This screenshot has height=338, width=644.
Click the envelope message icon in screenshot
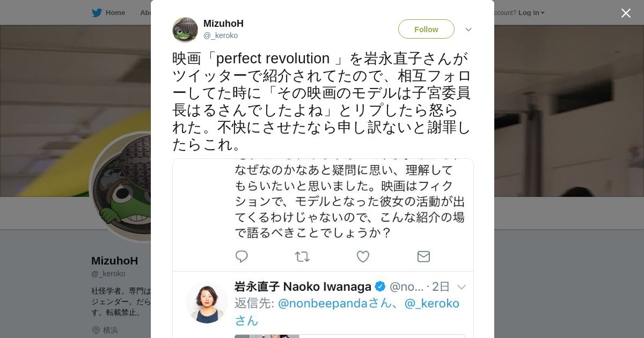424,256
